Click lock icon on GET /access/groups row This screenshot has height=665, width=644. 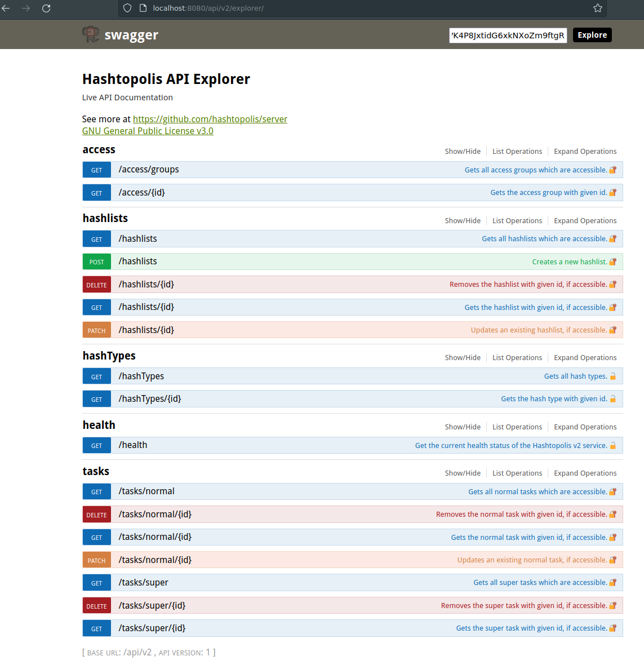612,170
